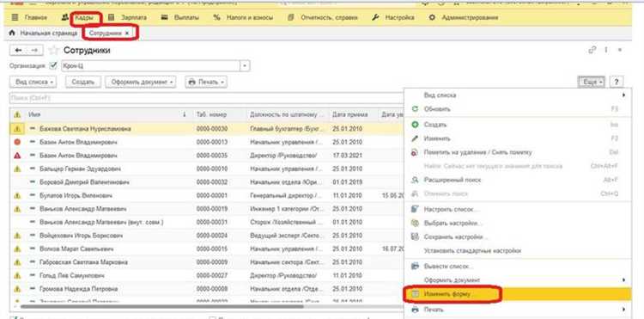Open the Выплаты section
This screenshot has height=319, width=644.
(180, 18)
